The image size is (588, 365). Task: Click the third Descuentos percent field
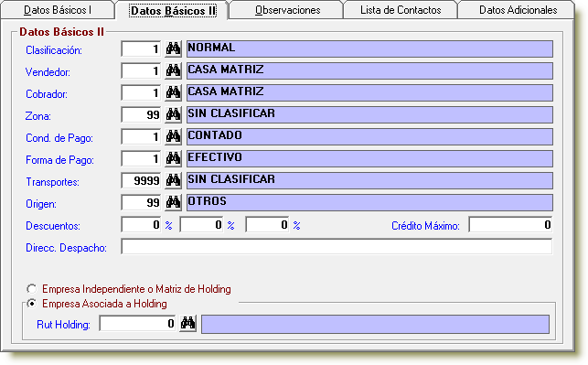[267, 225]
